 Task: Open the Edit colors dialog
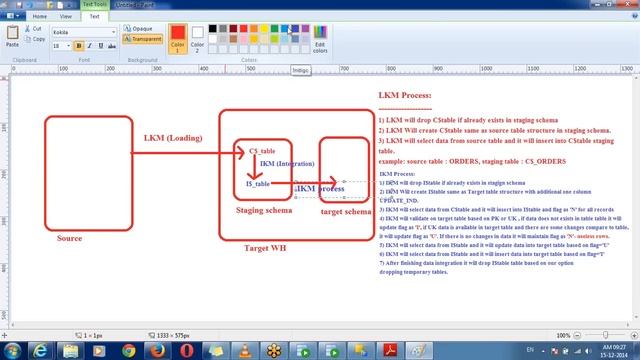[x=320, y=39]
